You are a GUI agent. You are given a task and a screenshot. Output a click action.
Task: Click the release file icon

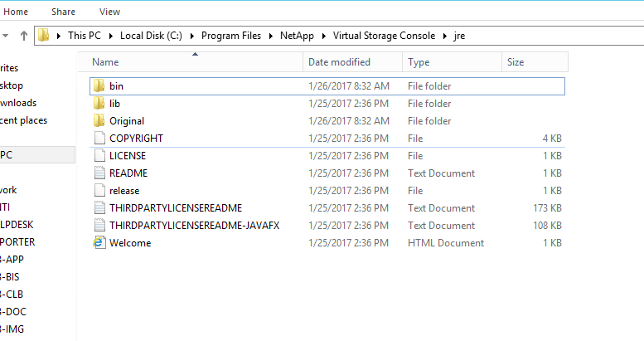[x=99, y=191]
